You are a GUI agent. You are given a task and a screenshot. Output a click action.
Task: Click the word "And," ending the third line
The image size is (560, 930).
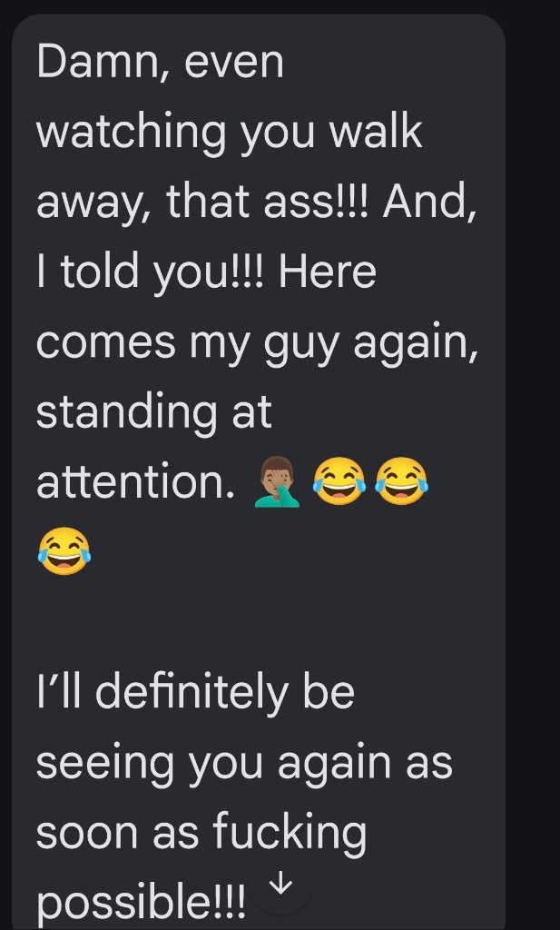[x=429, y=203]
